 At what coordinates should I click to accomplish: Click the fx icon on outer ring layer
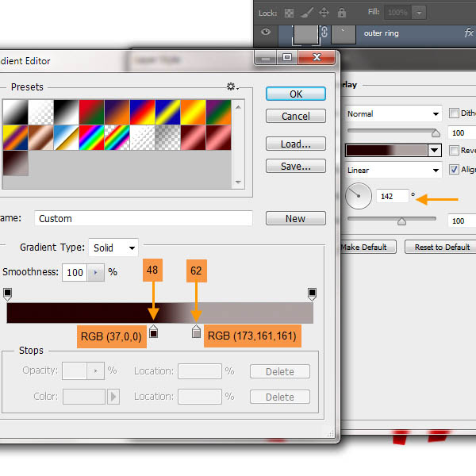469,33
